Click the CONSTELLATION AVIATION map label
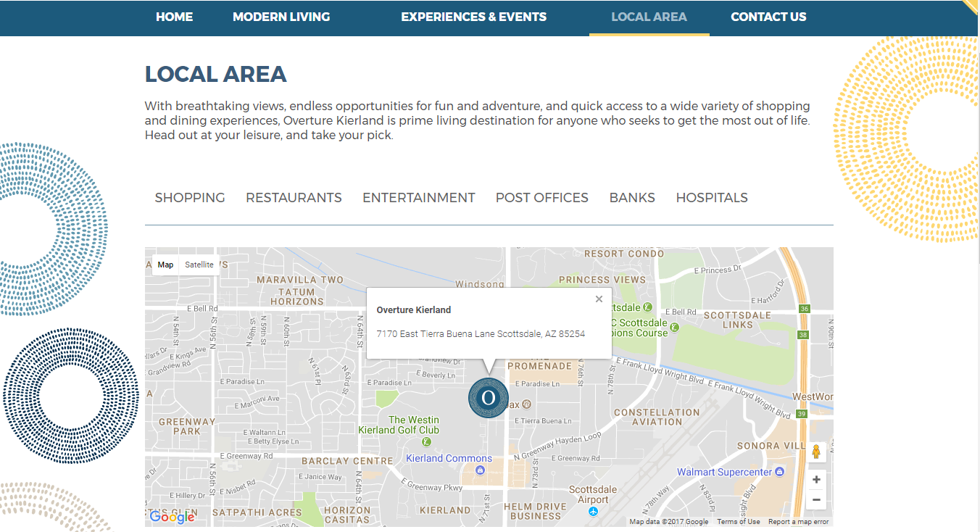The image size is (980, 532). coord(657,417)
